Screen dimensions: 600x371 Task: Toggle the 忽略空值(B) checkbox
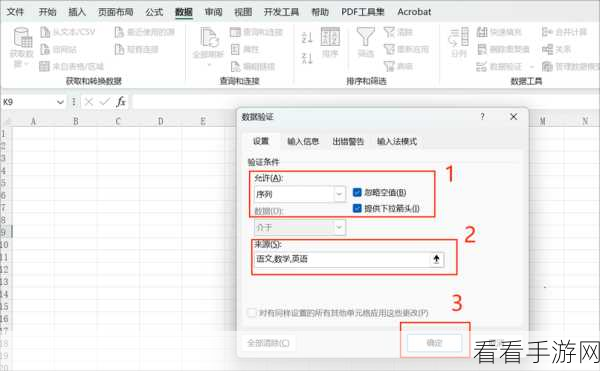tap(357, 192)
